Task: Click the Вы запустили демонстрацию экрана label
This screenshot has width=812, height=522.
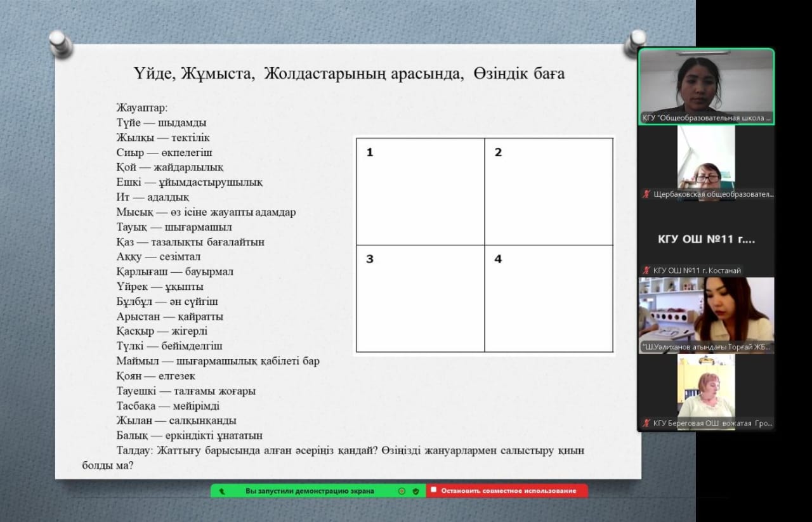Action: [x=310, y=491]
